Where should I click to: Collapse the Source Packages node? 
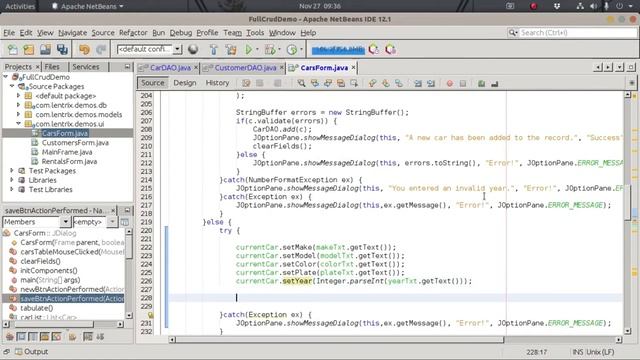click(12, 86)
